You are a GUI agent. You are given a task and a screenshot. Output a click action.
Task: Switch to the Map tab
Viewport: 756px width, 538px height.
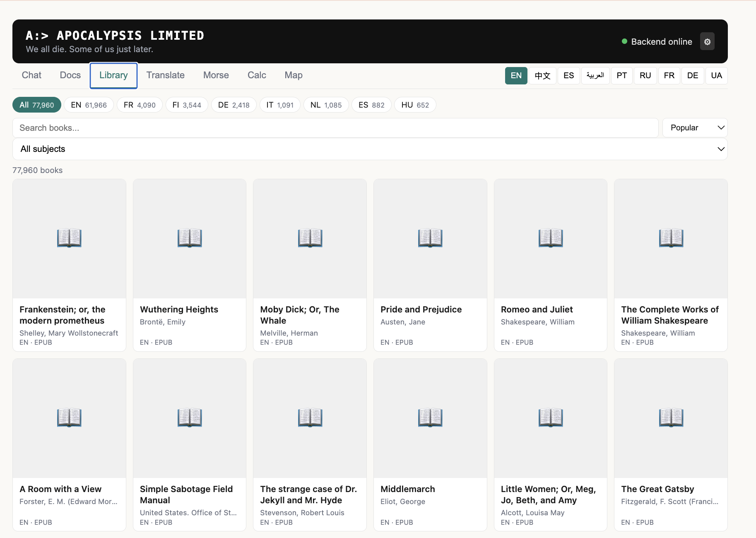[293, 75]
